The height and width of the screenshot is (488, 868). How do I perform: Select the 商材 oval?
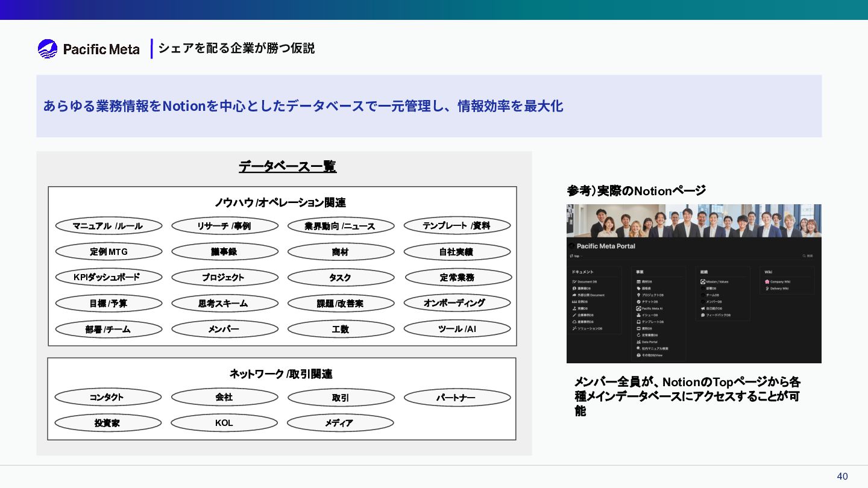coord(341,252)
